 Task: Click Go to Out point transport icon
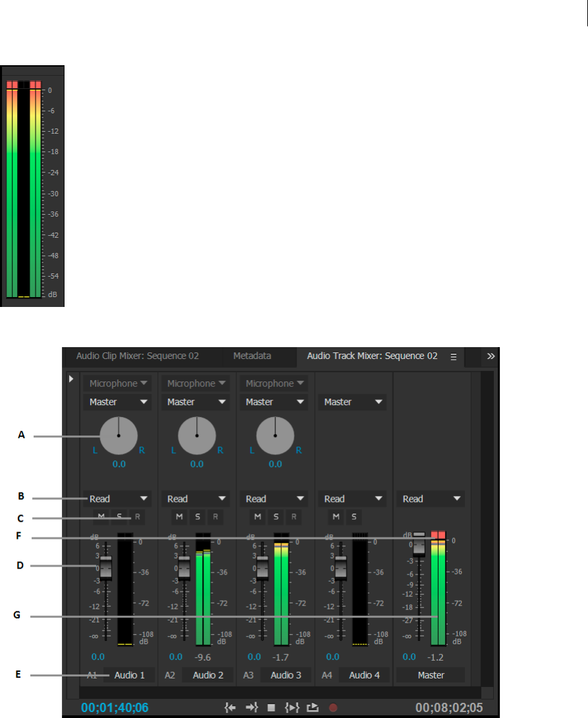tap(252, 707)
